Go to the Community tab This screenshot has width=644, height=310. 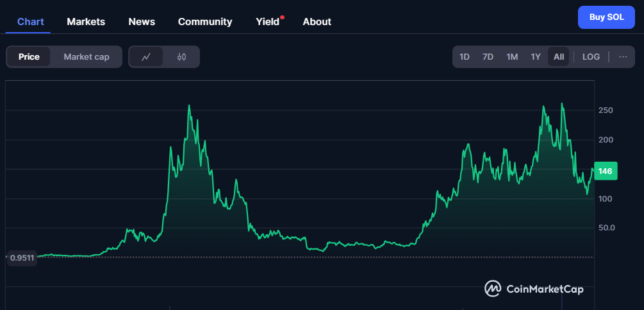click(x=205, y=21)
